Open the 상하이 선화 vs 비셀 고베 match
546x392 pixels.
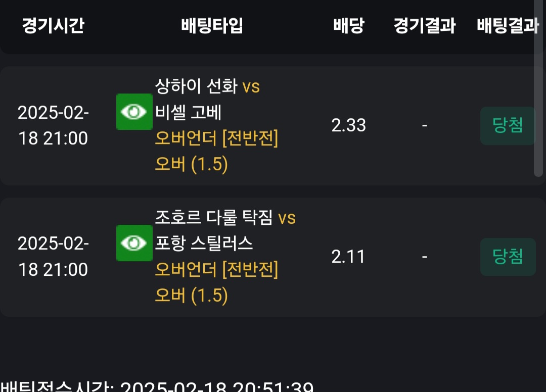click(207, 99)
